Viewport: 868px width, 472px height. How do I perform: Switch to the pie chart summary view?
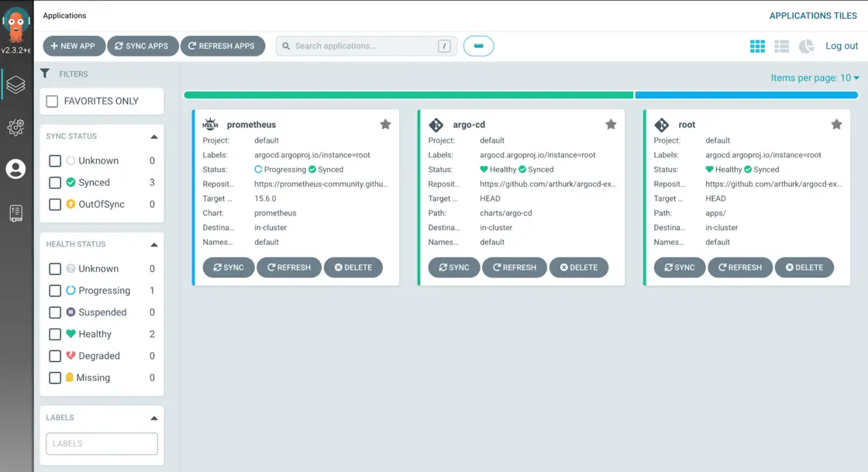[806, 47]
